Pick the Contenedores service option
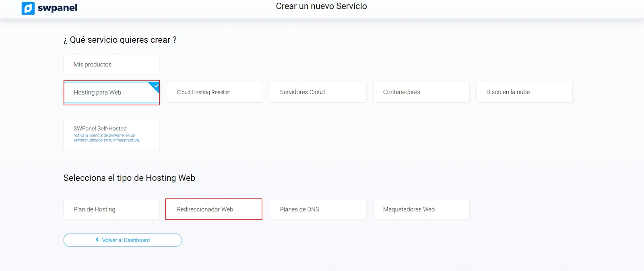The height and width of the screenshot is (271, 644). point(421,92)
